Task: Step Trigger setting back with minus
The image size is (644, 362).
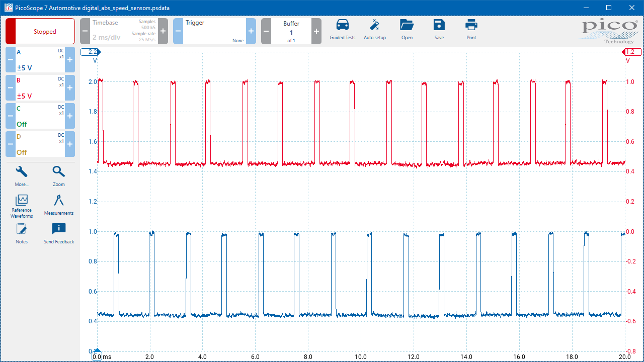Action: click(178, 31)
